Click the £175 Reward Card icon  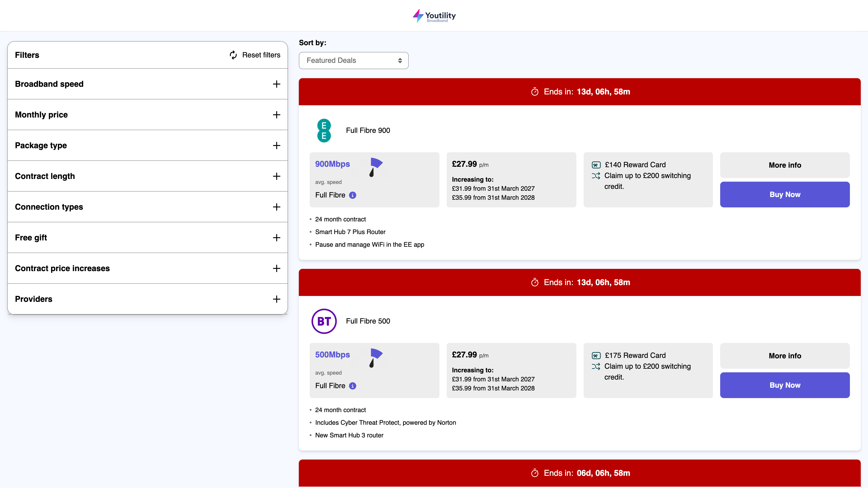(x=596, y=356)
